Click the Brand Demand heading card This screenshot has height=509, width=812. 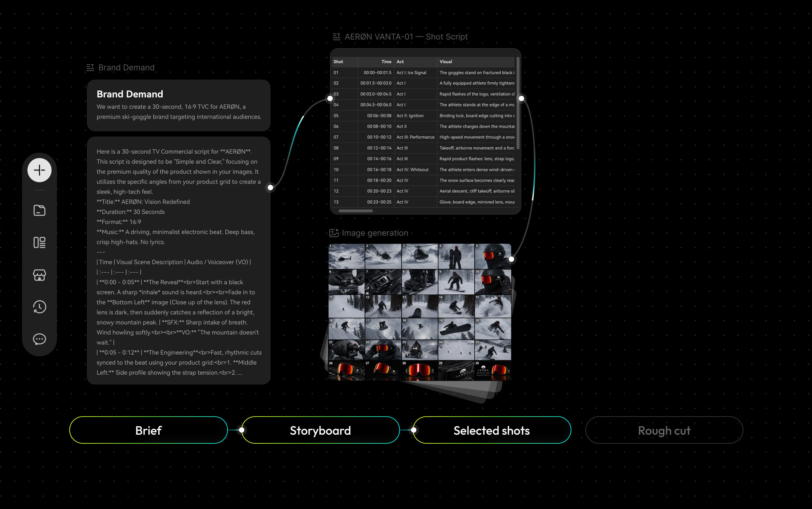coord(179,105)
